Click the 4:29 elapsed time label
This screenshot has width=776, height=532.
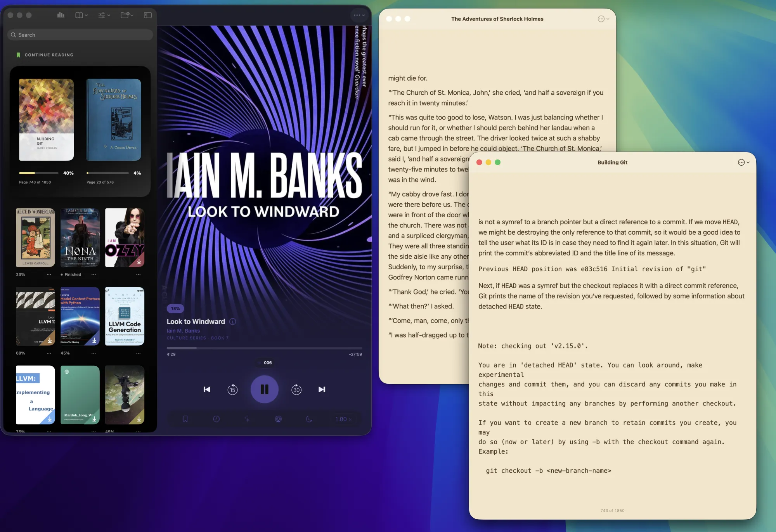pyautogui.click(x=171, y=354)
